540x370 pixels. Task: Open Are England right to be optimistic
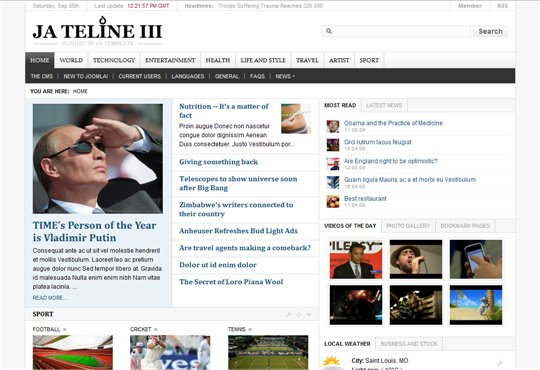pos(391,161)
